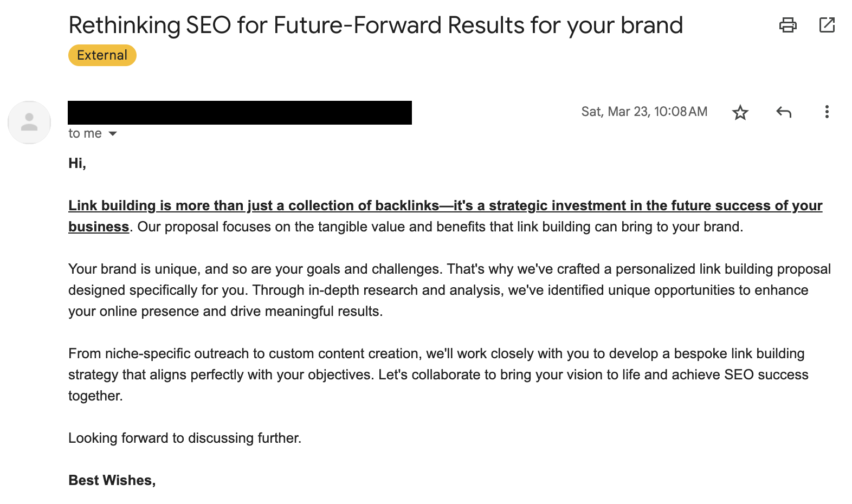The height and width of the screenshot is (504, 852).
Task: Click the "to me" recipient text
Action: [x=85, y=134]
